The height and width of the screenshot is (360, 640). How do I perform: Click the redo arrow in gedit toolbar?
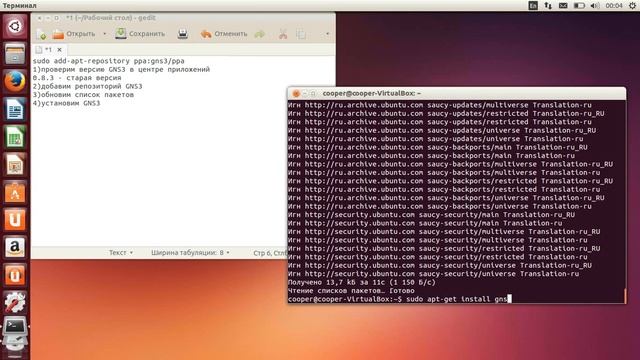pos(260,34)
